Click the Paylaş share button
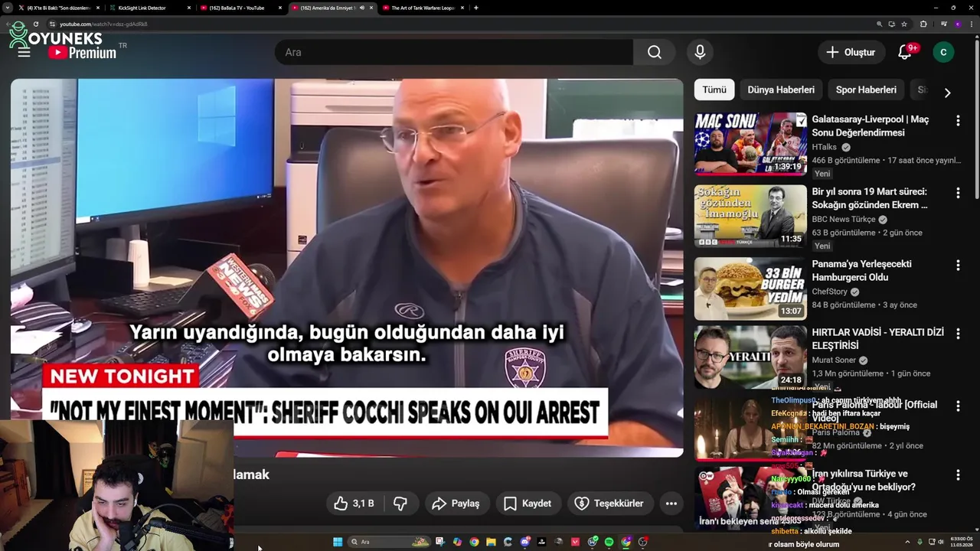This screenshot has height=551, width=980. 456,503
